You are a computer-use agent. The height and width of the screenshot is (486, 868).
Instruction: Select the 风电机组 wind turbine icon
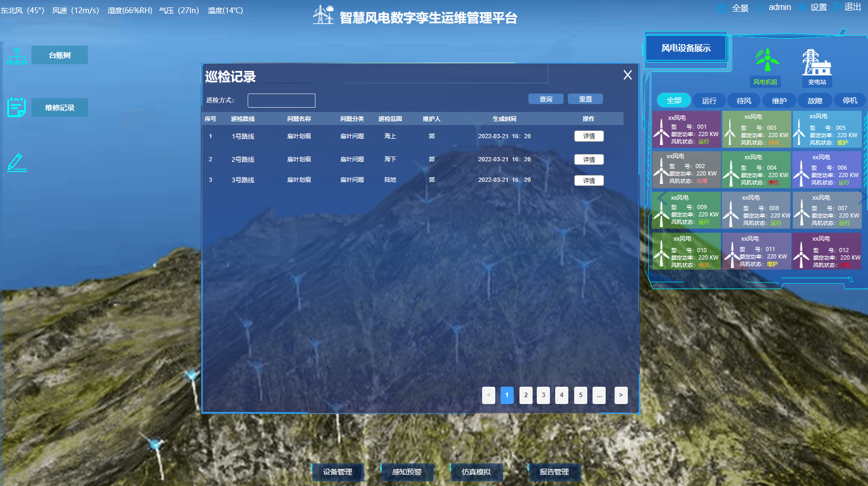point(767,60)
